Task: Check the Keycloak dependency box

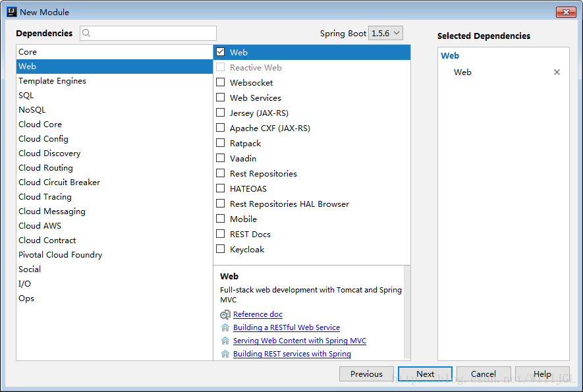Action: click(x=221, y=249)
